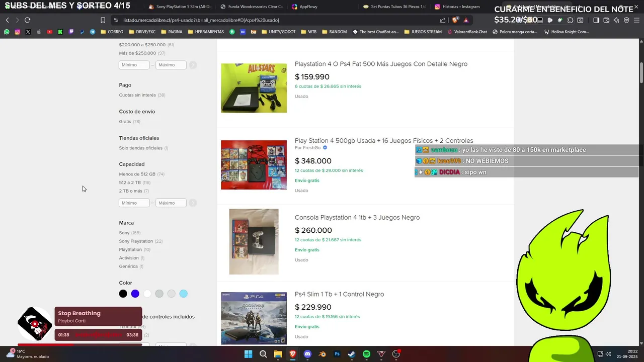Filter by $200.000 a $250.000 price

[x=146, y=45]
